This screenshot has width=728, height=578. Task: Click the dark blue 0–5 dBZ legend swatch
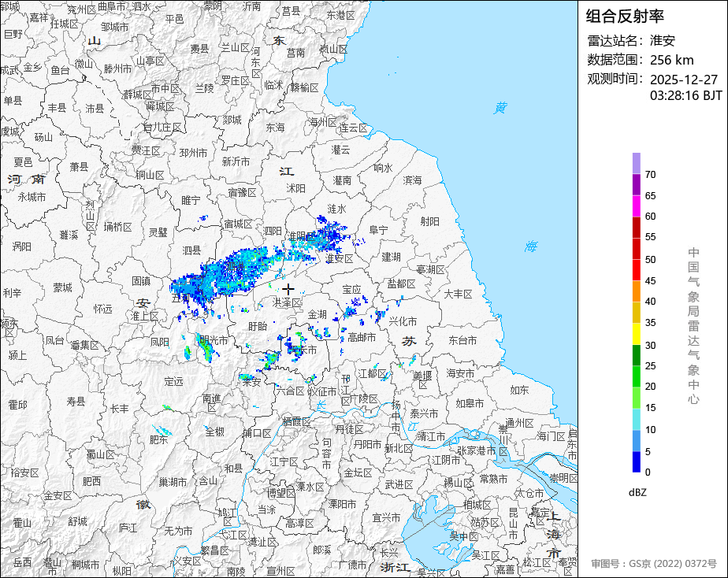tap(636, 462)
